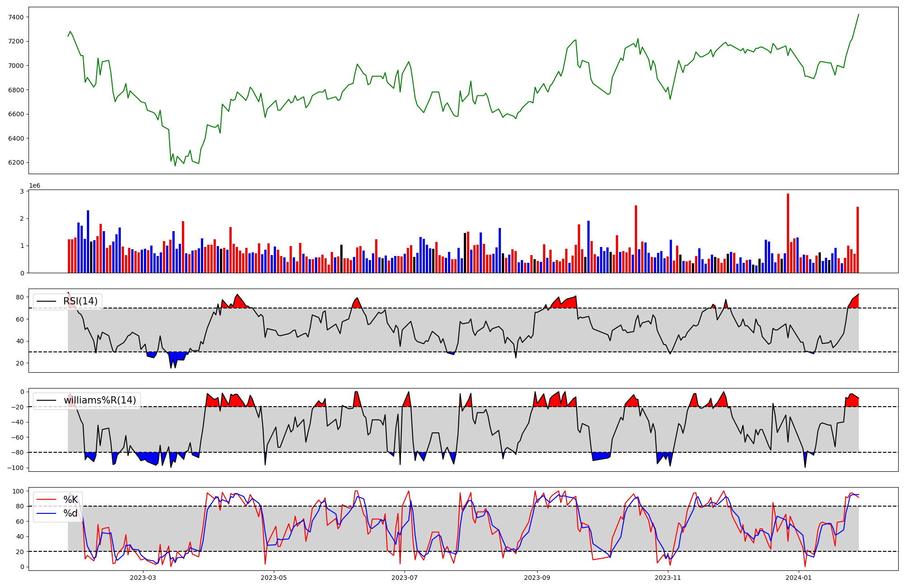
Task: Click the blue %d legend line sample
Action: click(x=47, y=513)
